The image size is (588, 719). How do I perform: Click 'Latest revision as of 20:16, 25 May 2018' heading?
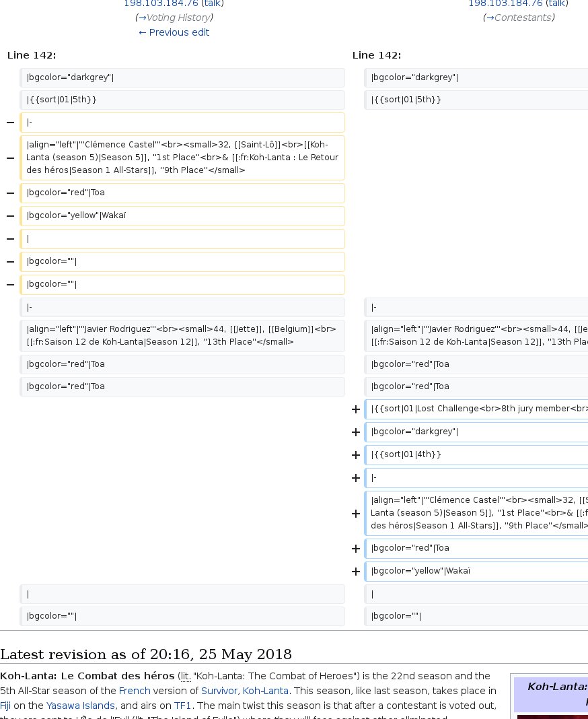(x=146, y=654)
